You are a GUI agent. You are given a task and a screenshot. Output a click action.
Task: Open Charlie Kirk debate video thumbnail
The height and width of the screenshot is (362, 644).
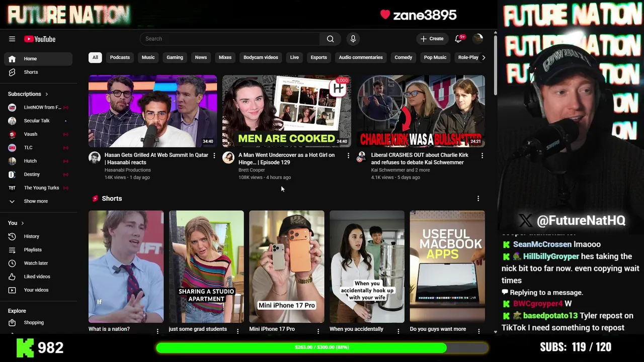421,111
